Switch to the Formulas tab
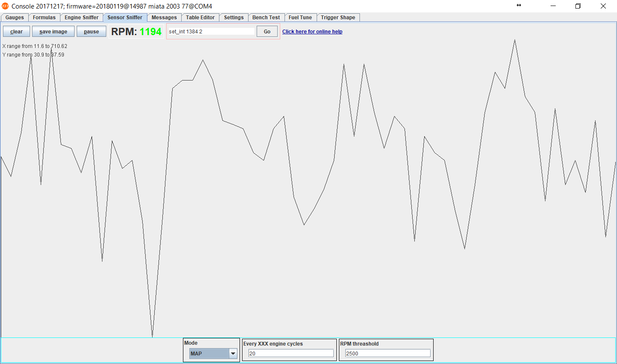This screenshot has width=617, height=364. [44, 18]
